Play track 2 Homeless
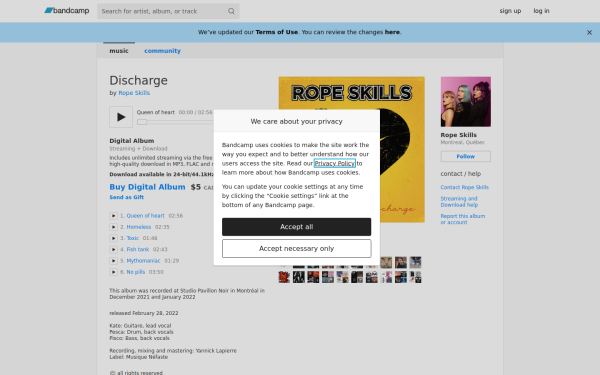 113,227
